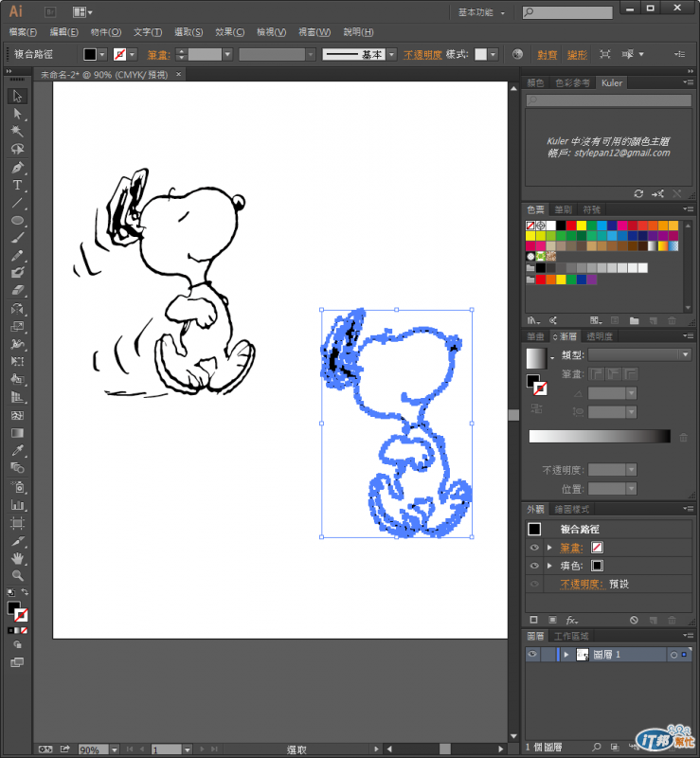Click the target circle of 圖層 1
Viewport: 700px width, 758px height.
pos(673,655)
